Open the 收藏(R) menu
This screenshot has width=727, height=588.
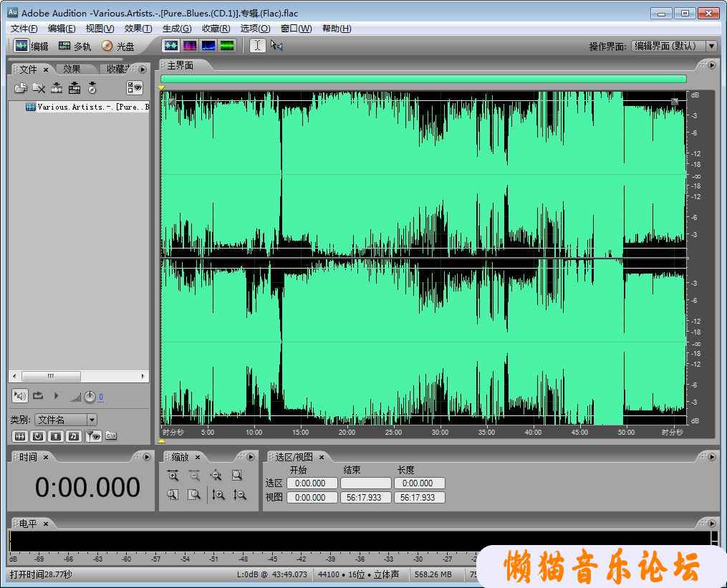pos(216,29)
